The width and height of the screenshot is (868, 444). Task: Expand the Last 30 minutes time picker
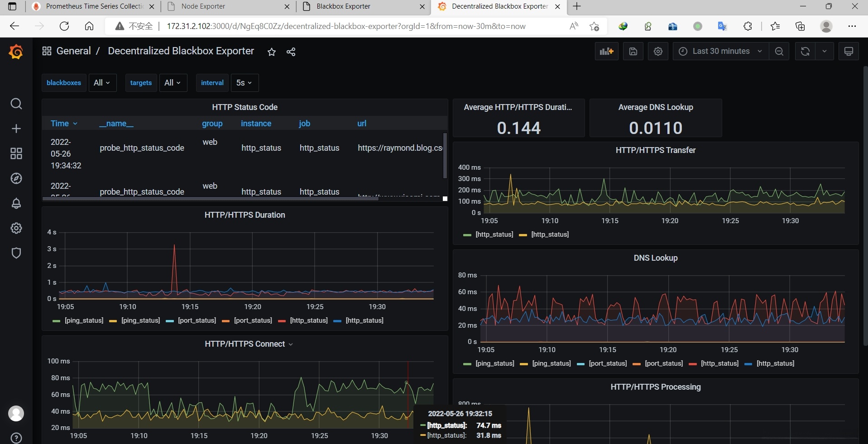720,52
